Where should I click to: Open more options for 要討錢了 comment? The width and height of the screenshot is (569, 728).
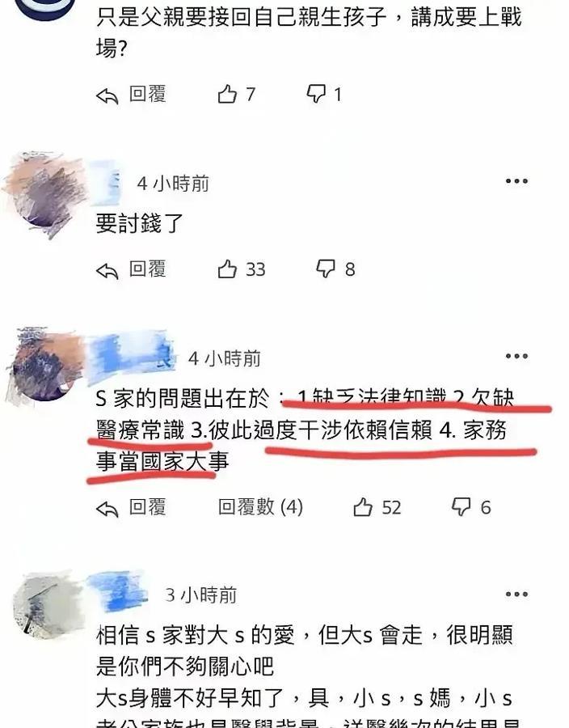[516, 181]
